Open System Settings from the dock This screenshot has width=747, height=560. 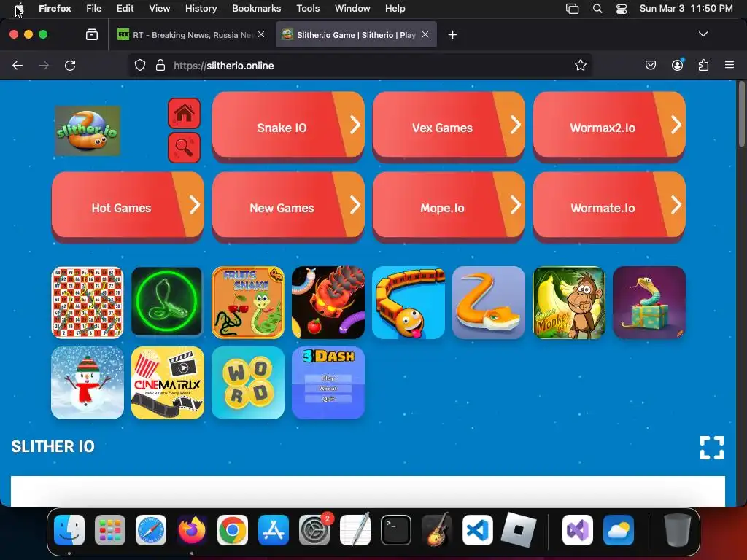314,530
